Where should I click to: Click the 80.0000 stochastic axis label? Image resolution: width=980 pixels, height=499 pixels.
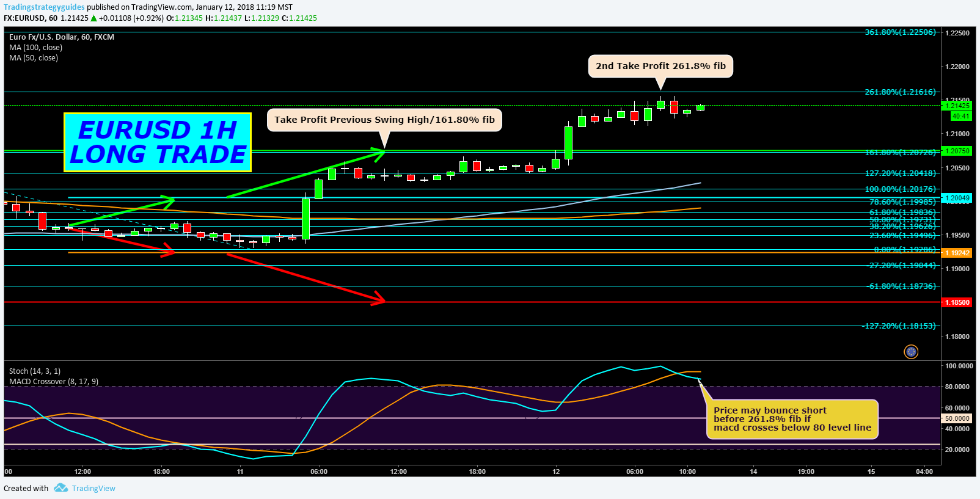click(957, 387)
